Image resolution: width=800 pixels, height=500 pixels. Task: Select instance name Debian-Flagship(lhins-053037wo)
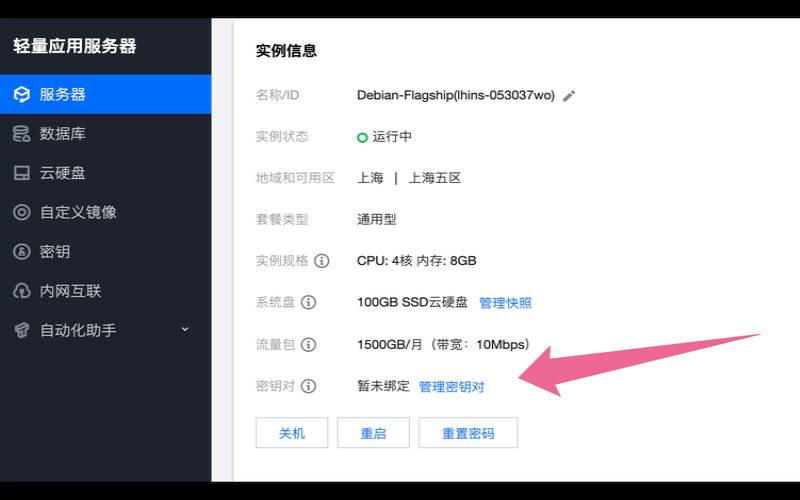(456, 95)
